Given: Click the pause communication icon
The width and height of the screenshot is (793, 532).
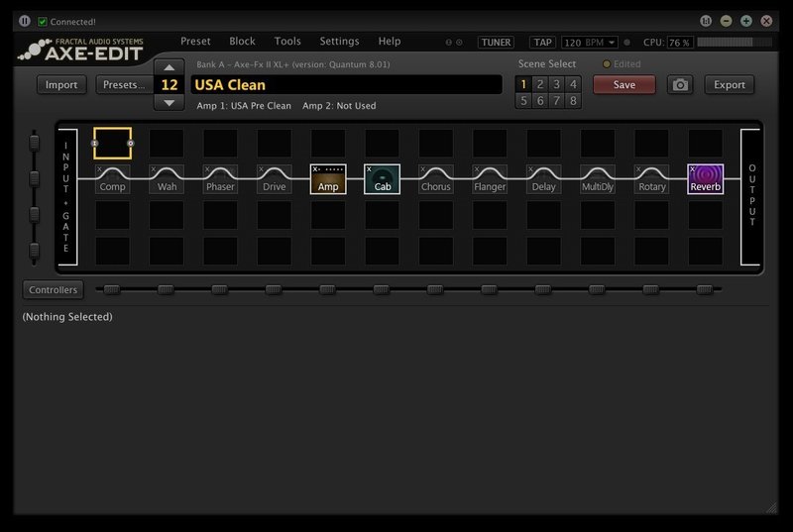Looking at the screenshot, I should click(x=24, y=21).
